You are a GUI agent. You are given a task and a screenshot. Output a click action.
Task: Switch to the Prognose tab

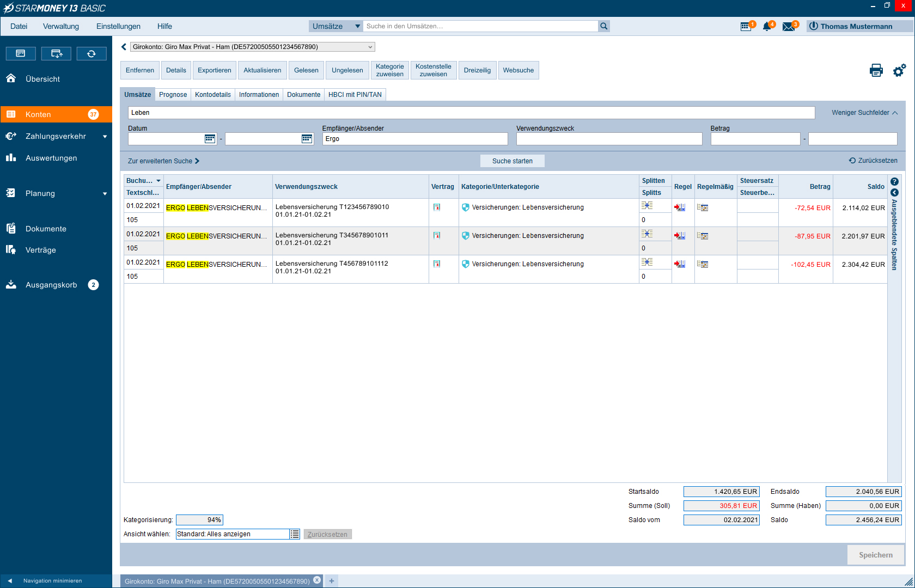[173, 95]
